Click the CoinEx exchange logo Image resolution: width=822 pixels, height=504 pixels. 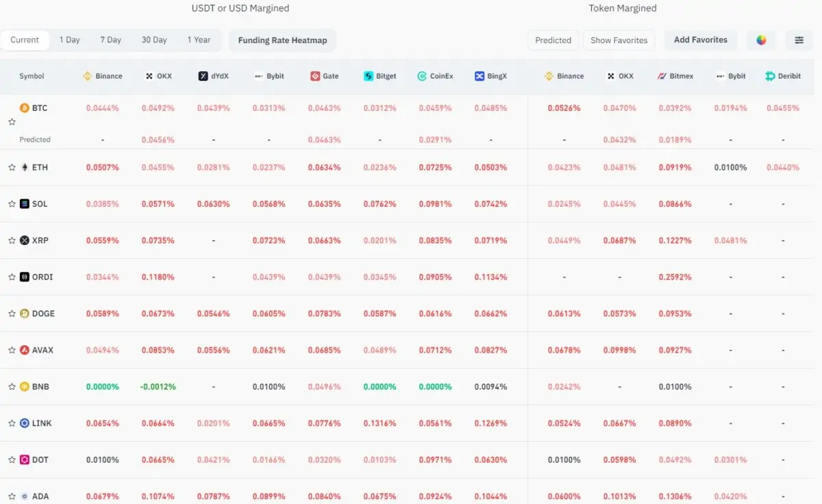pyautogui.click(x=422, y=76)
